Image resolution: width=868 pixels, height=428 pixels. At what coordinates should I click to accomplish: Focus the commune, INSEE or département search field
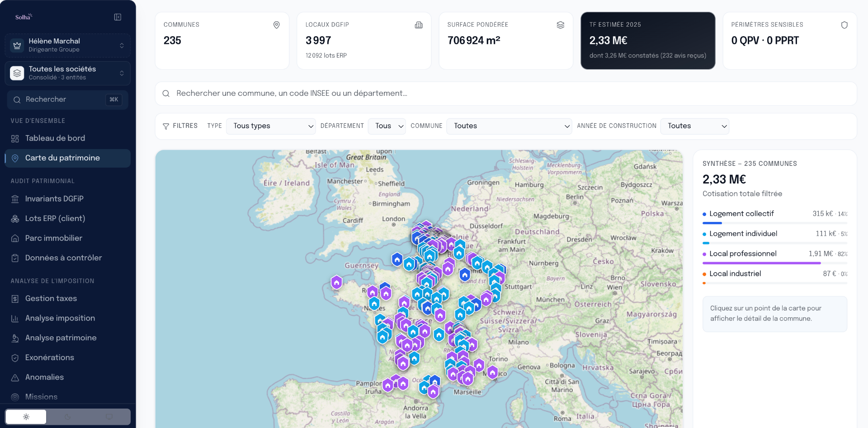click(506, 94)
